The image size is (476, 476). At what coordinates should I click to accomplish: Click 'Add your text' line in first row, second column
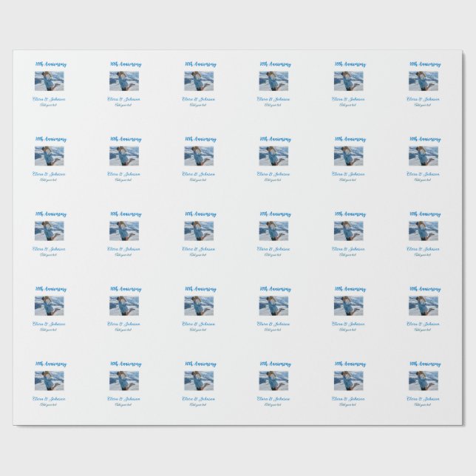point(123,105)
